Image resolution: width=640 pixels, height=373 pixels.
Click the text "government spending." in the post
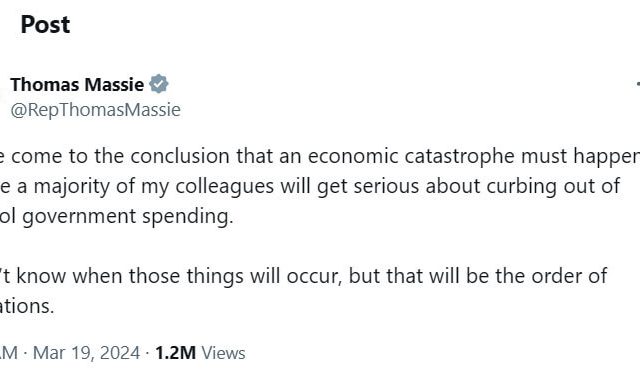click(128, 216)
